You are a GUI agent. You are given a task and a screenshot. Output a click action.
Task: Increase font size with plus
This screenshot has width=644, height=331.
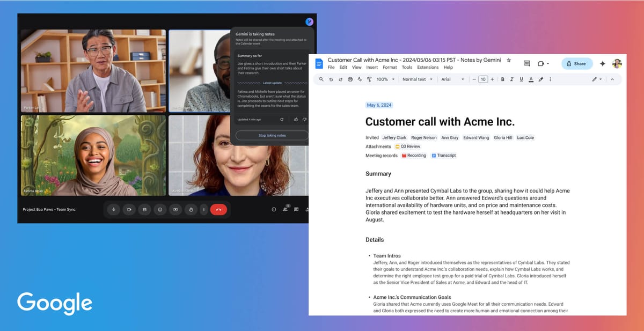coord(492,79)
